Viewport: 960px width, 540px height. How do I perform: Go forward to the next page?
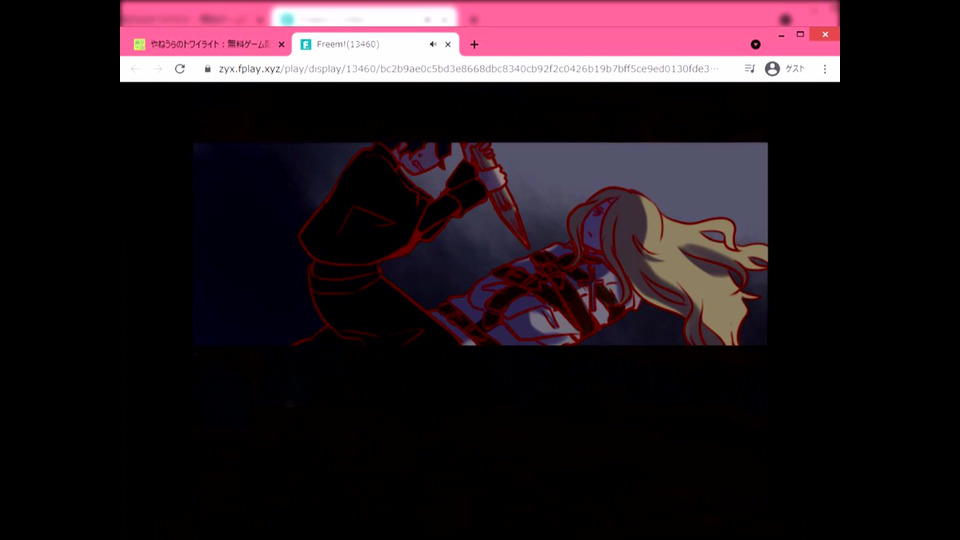click(157, 69)
